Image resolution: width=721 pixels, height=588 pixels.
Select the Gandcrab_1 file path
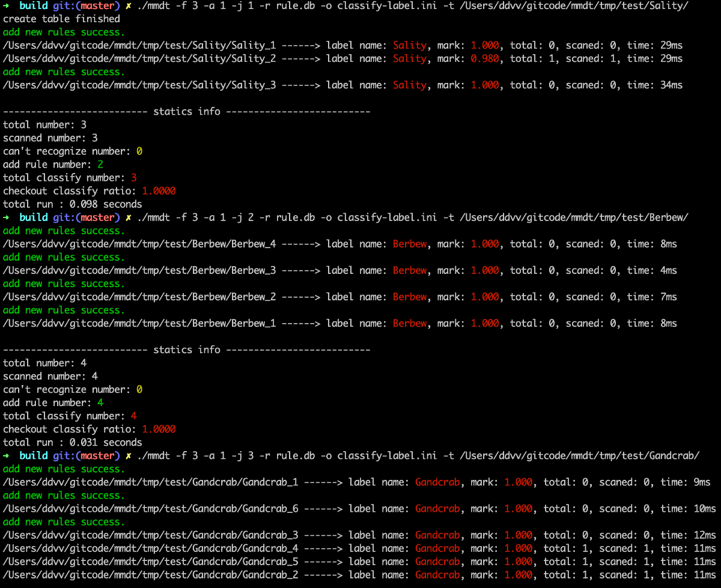(x=151, y=482)
